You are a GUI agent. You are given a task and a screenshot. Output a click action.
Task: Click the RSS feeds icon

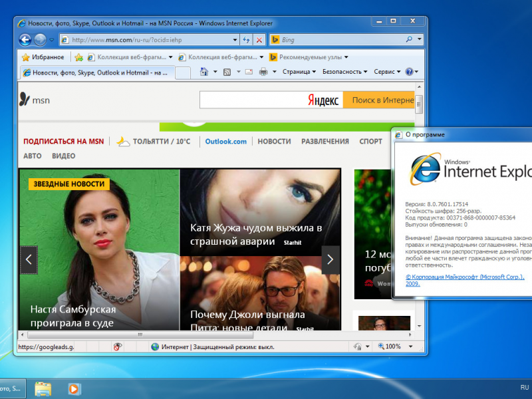(x=227, y=72)
